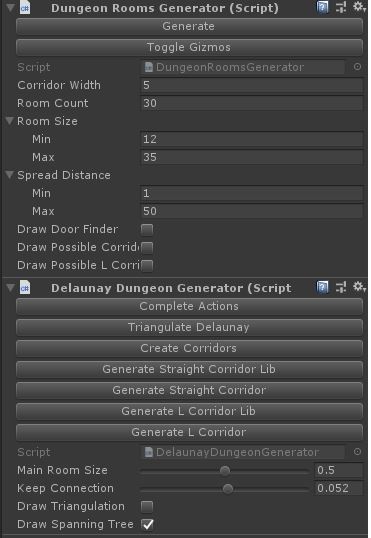Pick script object for DelaunayDungeonGenerator field
Screen dimensions: 371x538
(357, 452)
